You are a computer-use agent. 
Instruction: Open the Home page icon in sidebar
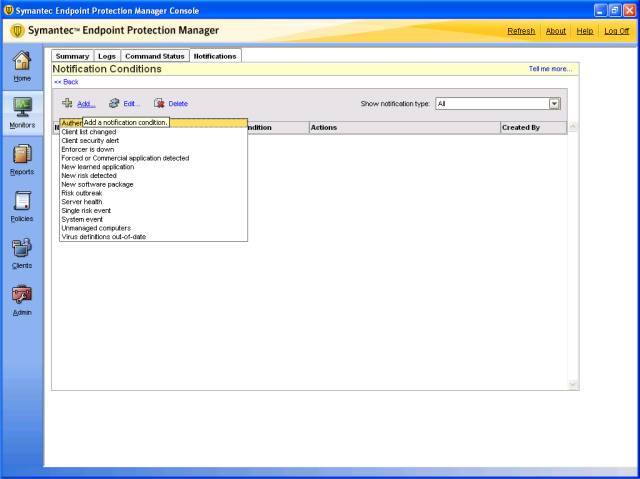22,61
